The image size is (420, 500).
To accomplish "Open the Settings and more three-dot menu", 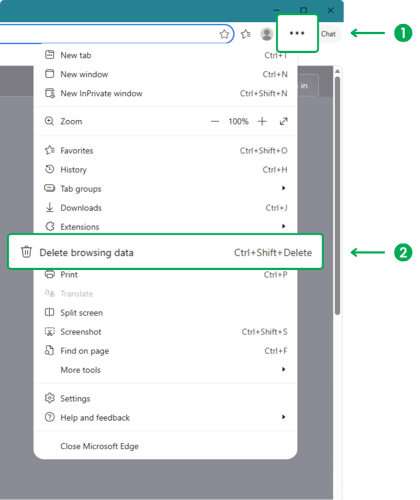I will [297, 33].
